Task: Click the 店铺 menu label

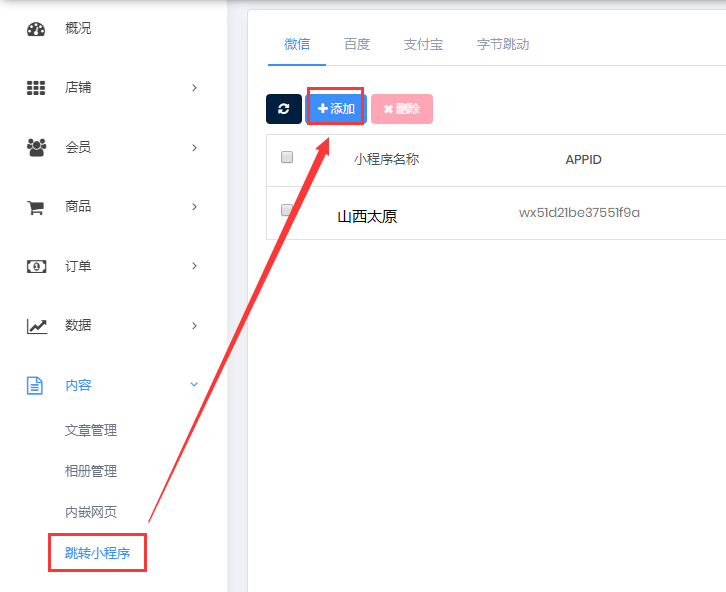Action: [x=78, y=87]
